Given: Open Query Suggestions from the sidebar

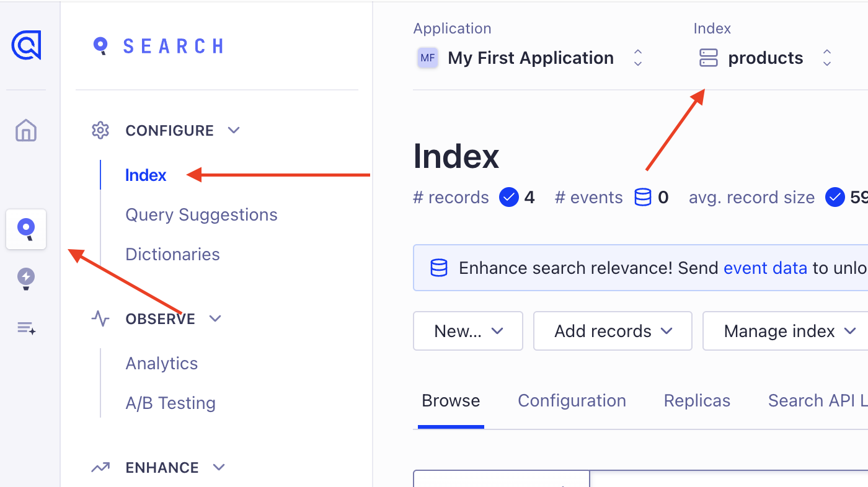Looking at the screenshot, I should [201, 214].
